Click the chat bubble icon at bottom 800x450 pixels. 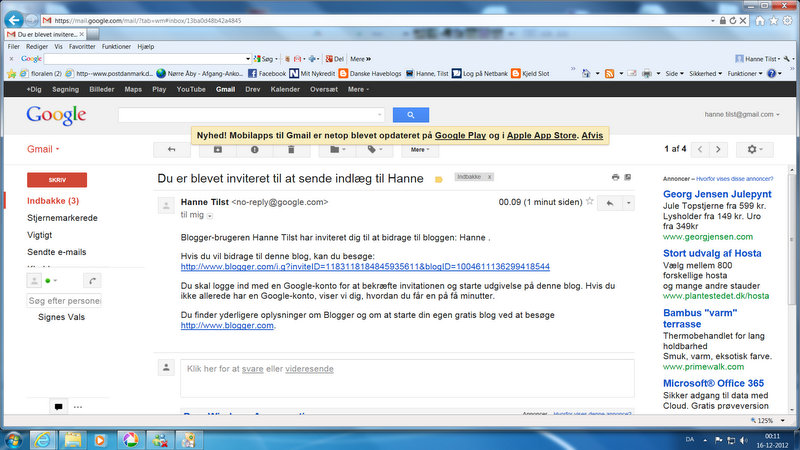coord(58,407)
